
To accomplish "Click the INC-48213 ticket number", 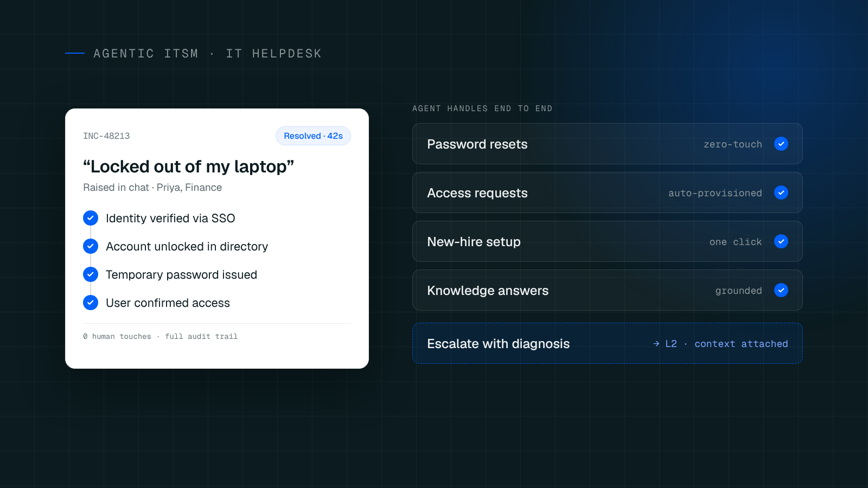I will click(x=106, y=136).
